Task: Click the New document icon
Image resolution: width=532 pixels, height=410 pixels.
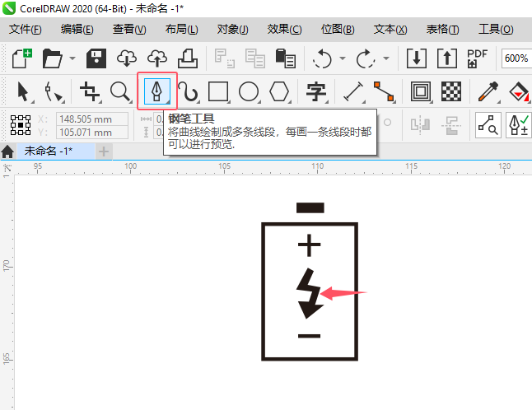Action: click(x=22, y=58)
